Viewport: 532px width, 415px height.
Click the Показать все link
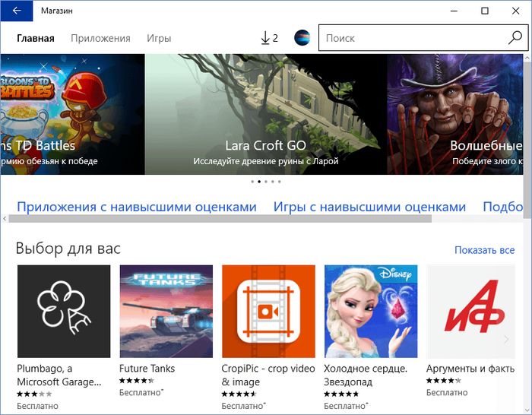click(x=485, y=250)
